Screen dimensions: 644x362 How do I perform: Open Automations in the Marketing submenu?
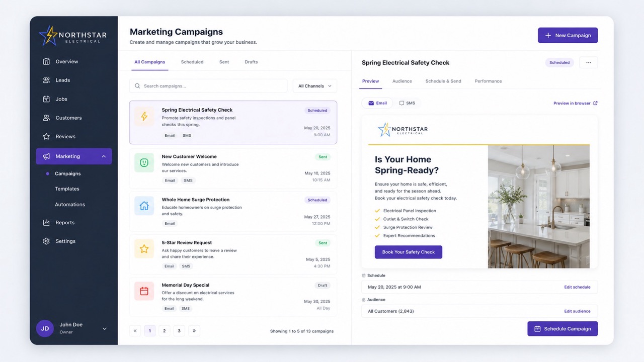70,205
